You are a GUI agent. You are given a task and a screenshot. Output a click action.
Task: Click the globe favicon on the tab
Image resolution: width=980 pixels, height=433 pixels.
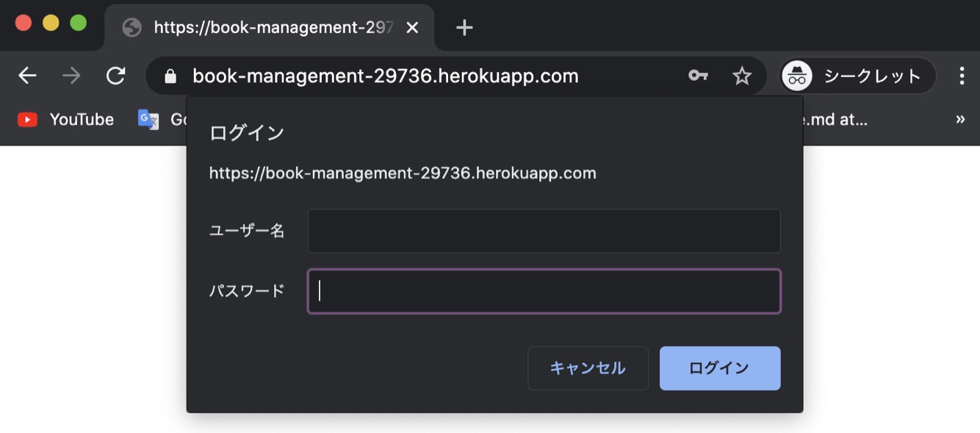click(x=132, y=28)
